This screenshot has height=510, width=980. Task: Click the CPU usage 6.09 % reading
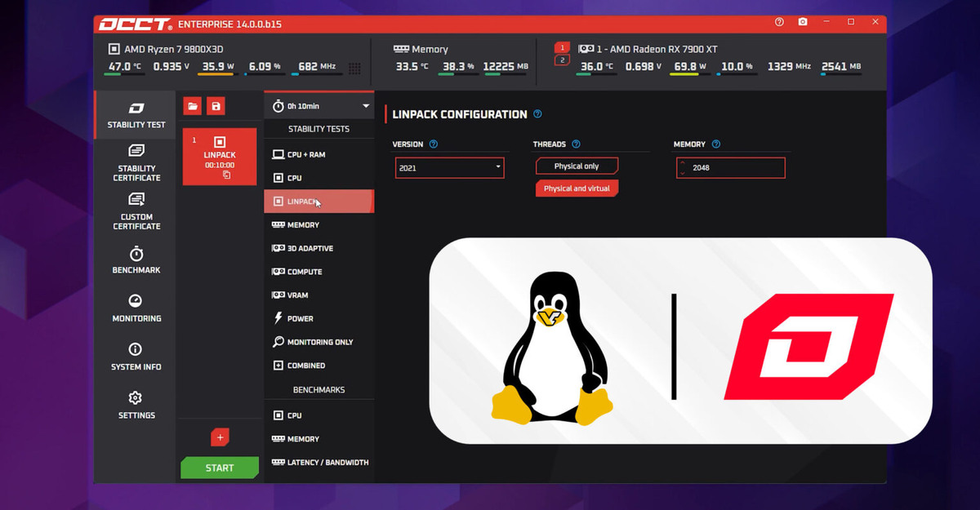[x=265, y=67]
